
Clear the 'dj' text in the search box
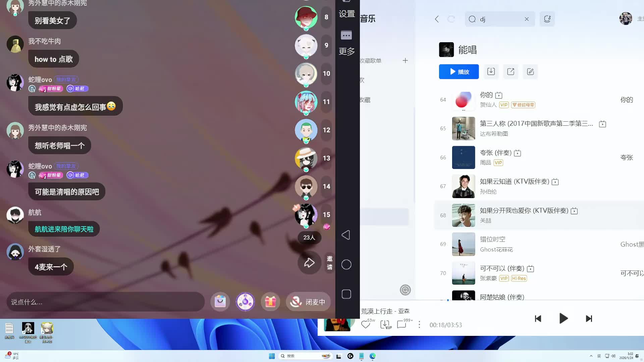point(527,19)
